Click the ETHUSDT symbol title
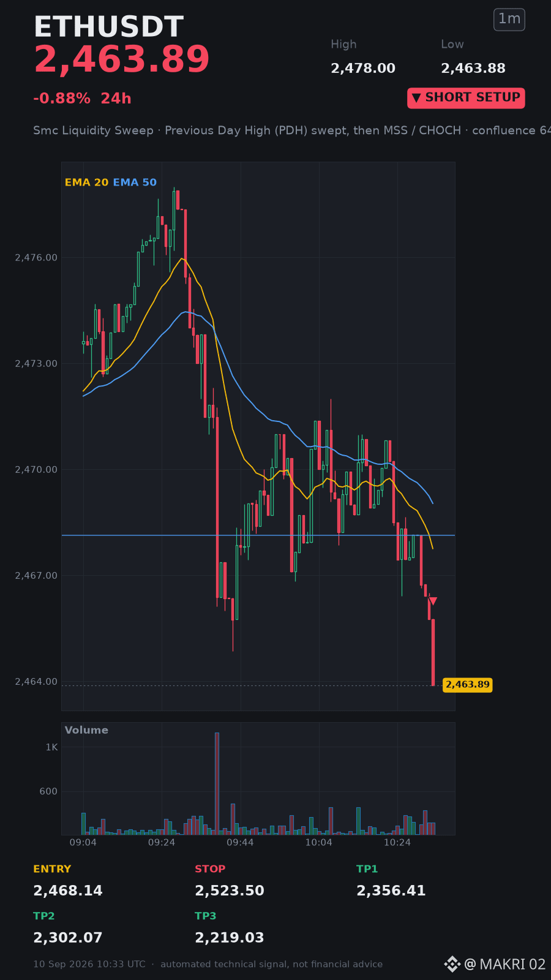Image resolution: width=551 pixels, height=980 pixels. click(109, 27)
